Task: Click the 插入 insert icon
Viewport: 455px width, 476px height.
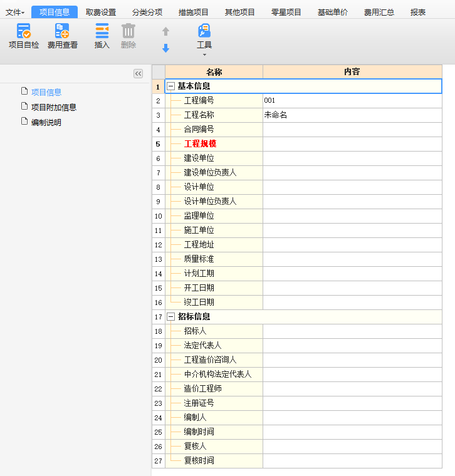Action: pyautogui.click(x=102, y=31)
